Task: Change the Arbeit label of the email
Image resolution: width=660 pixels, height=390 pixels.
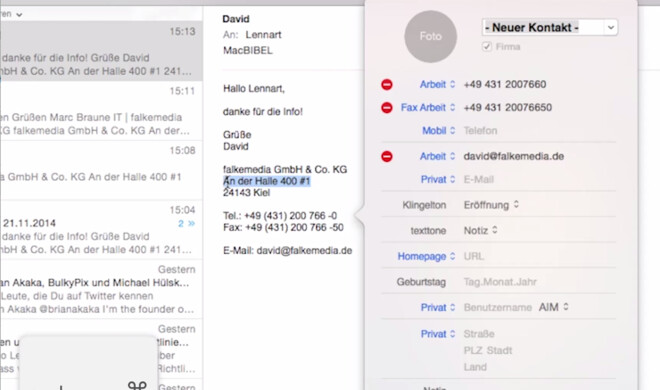Action: (x=437, y=157)
